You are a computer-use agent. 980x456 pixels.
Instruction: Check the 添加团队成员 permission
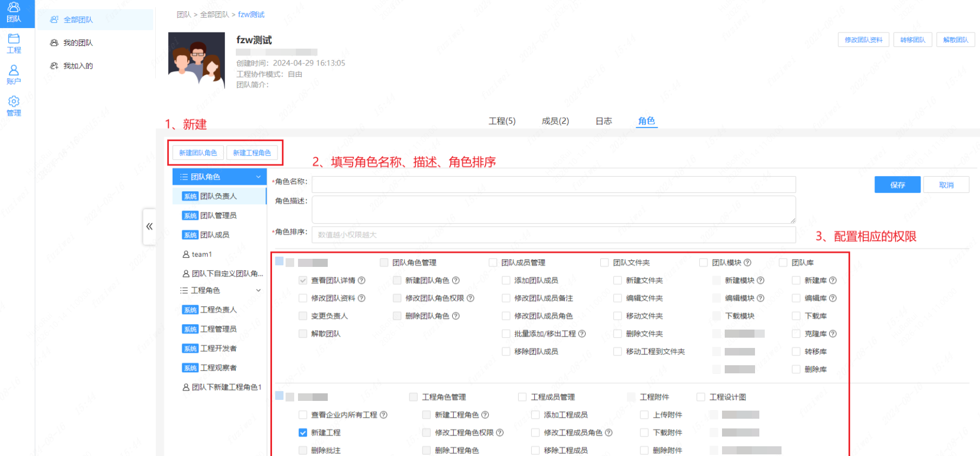tap(506, 280)
